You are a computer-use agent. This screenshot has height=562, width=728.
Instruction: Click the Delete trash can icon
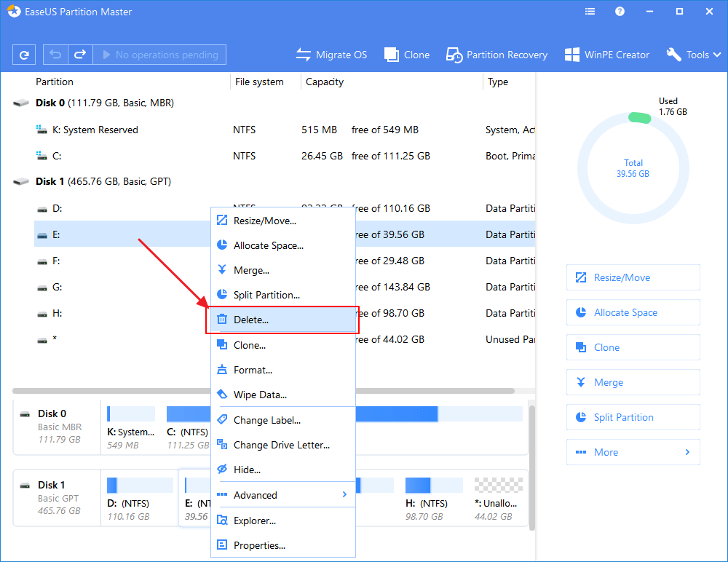point(222,319)
